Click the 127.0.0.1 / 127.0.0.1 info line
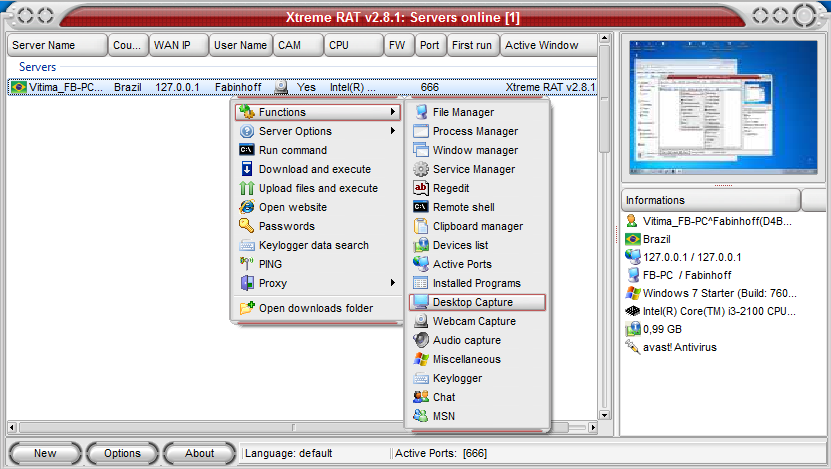831x469 pixels. (684, 257)
